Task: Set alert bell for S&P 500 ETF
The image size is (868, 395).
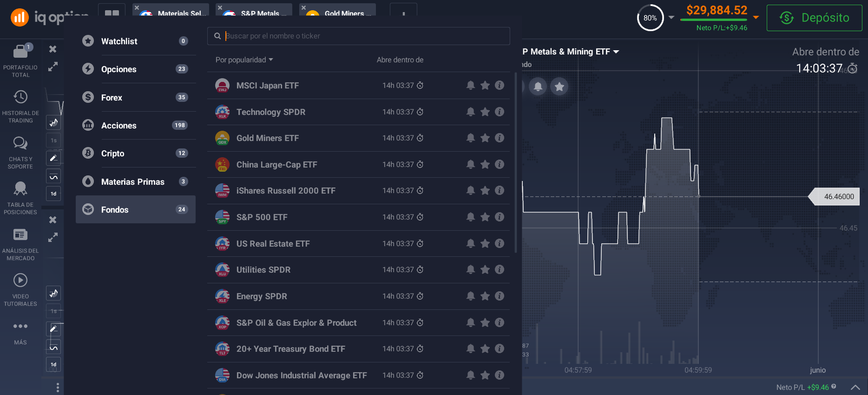Action: pos(471,217)
